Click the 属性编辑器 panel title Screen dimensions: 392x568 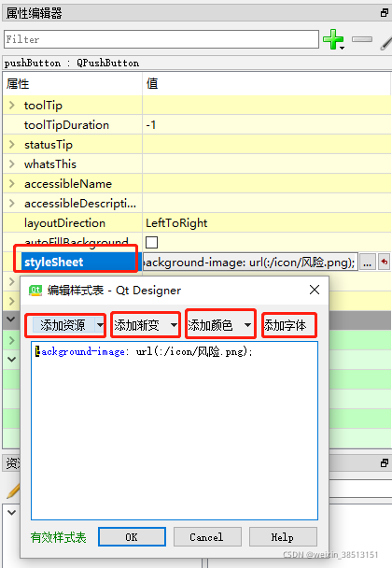click(x=34, y=13)
